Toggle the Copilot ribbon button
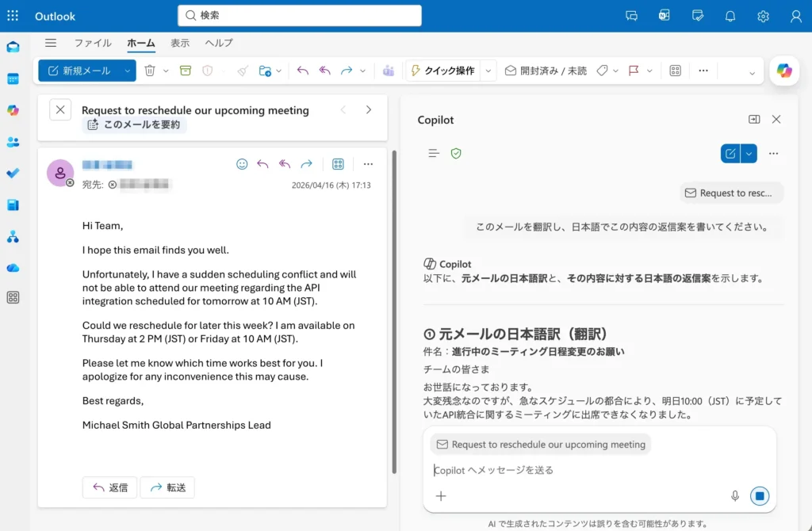812x531 pixels. point(784,71)
